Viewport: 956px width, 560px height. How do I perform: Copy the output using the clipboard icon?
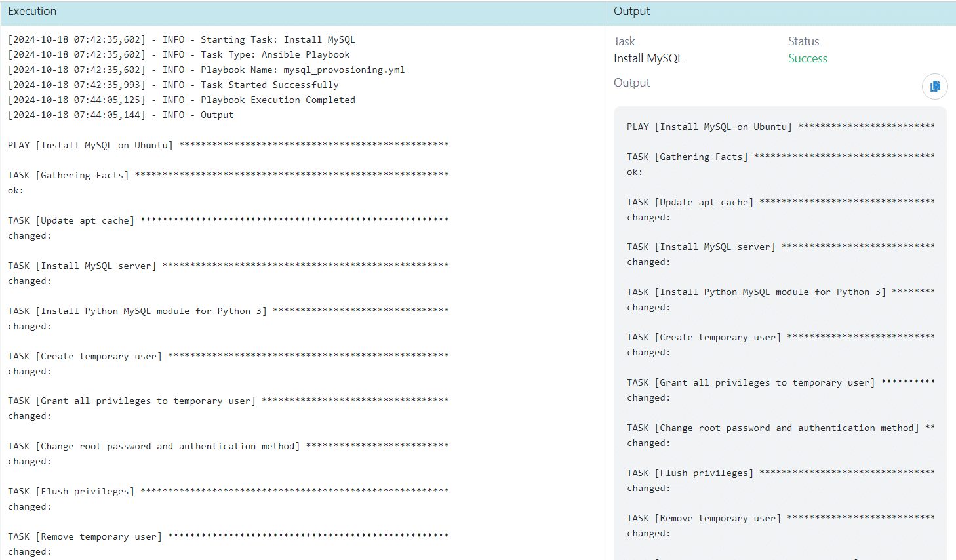tap(934, 86)
